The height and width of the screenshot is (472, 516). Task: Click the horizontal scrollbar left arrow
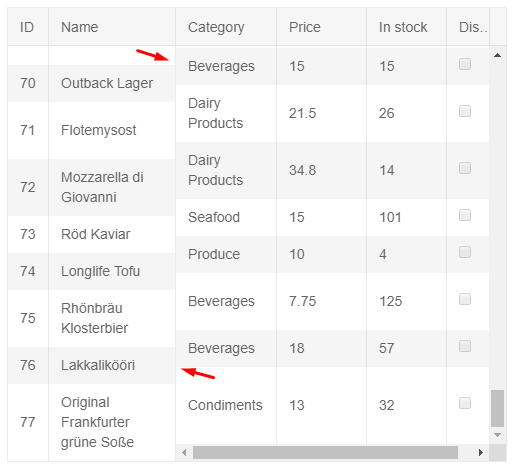(x=184, y=453)
